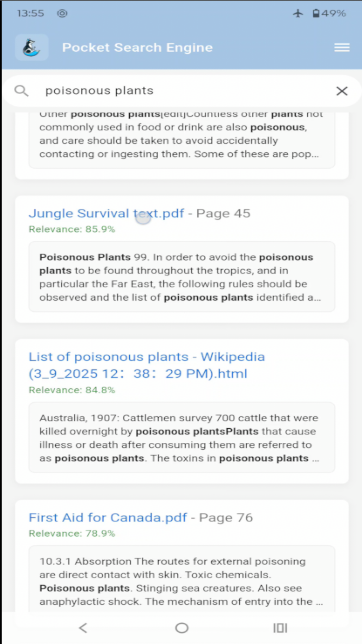The height and width of the screenshot is (644, 362).
Task: Open the recent apps navigation button
Action: (x=280, y=628)
